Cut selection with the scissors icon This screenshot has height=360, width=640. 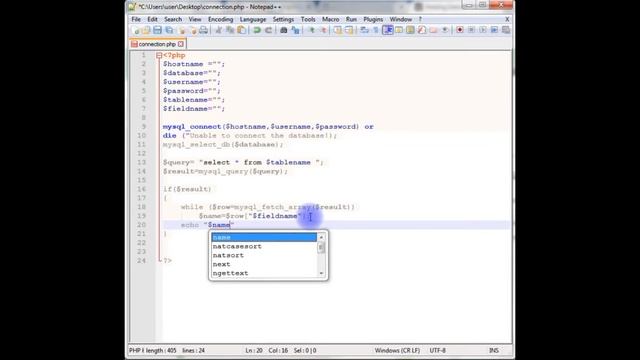tap(219, 30)
